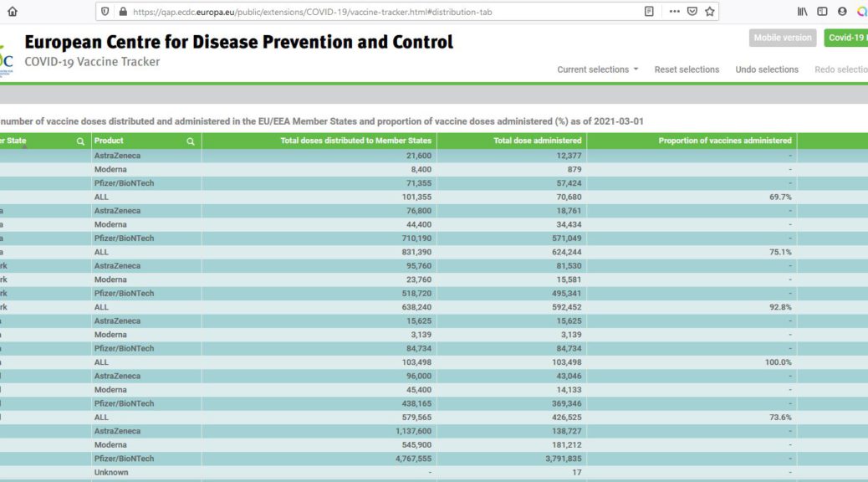868x482 pixels.
Task: Select the 75.1% proportion cell
Action: pos(692,252)
